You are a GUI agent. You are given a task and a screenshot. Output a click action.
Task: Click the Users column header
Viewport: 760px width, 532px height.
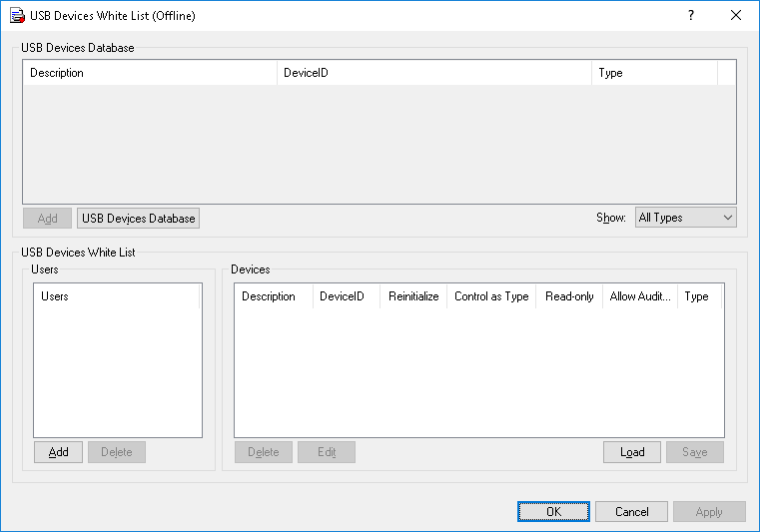pyautogui.click(x=117, y=296)
